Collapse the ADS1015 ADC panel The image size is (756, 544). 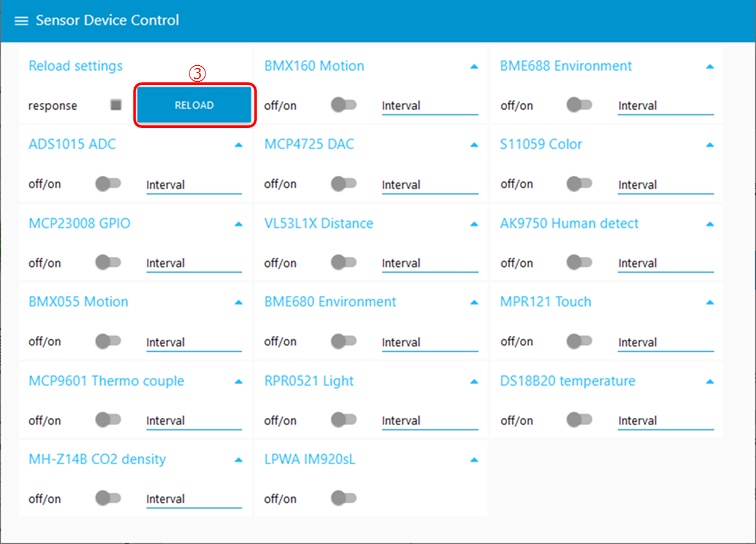pos(238,145)
